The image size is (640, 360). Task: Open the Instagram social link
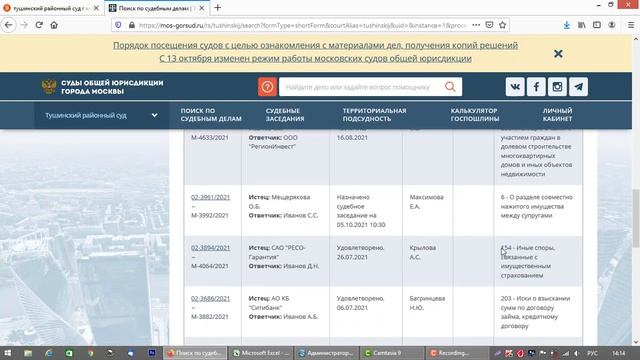[x=558, y=87]
